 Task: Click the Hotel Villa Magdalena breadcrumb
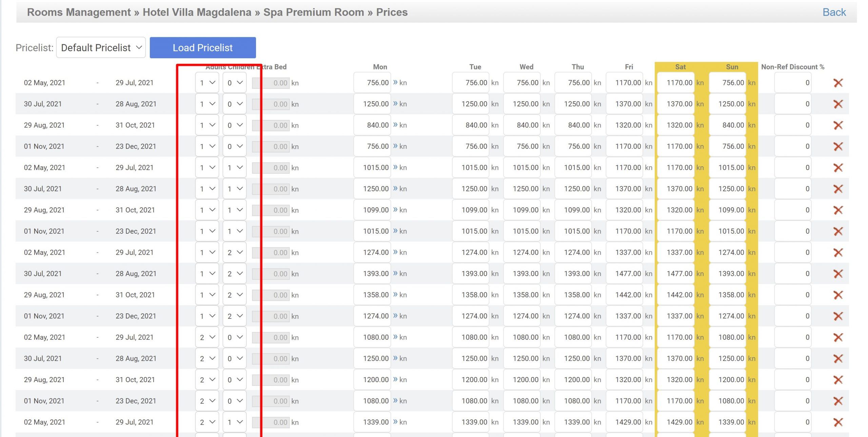click(197, 12)
